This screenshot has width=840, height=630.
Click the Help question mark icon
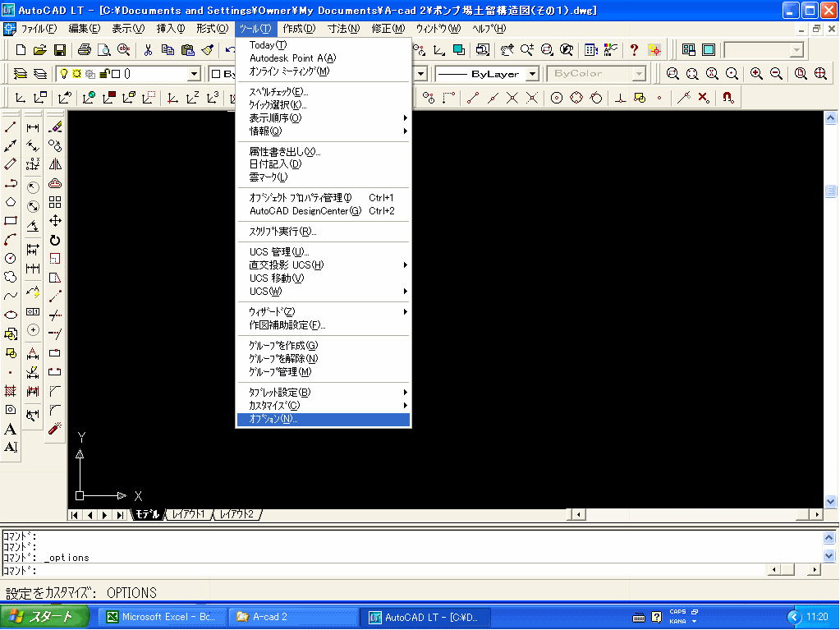point(634,50)
